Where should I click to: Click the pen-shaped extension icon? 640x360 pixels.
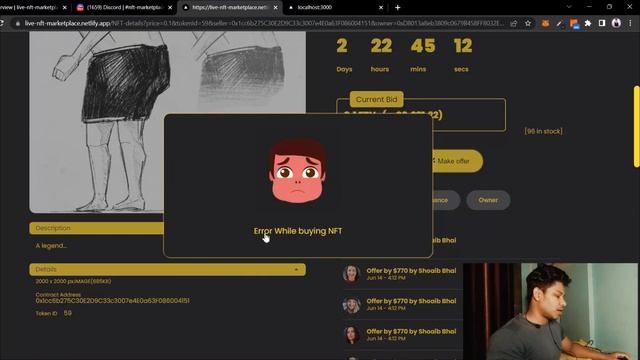tap(560, 23)
